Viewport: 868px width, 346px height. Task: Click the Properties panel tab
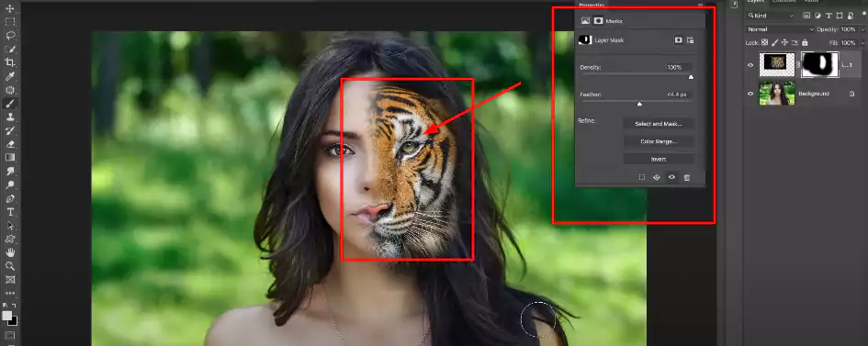(592, 5)
